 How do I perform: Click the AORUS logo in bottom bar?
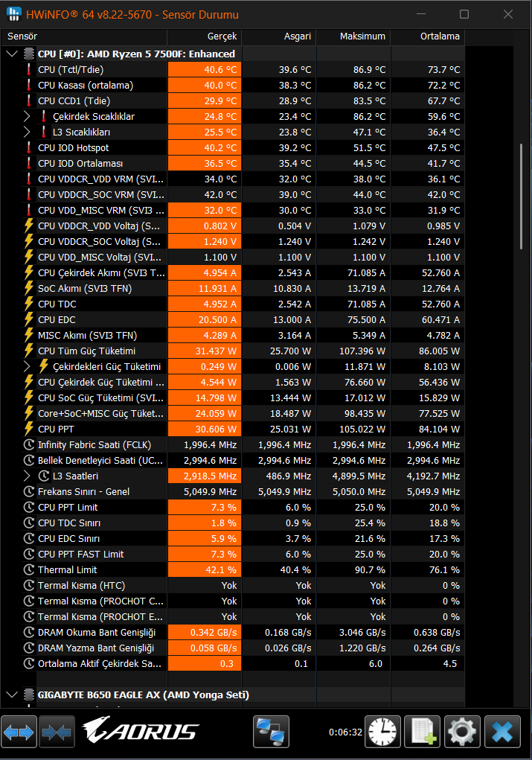[x=141, y=730]
